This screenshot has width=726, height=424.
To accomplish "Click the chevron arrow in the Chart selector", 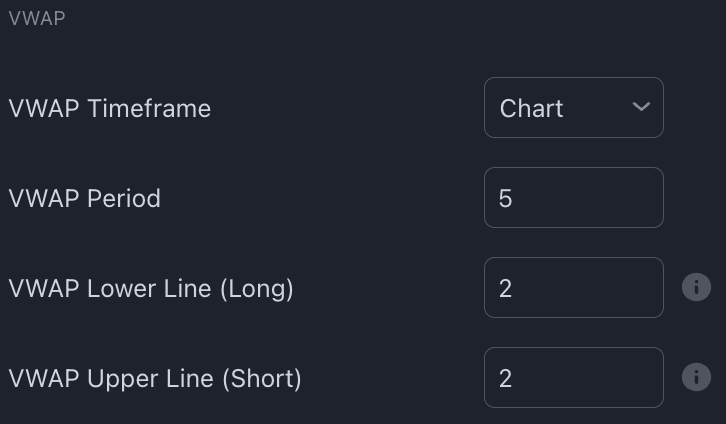I will tap(641, 107).
